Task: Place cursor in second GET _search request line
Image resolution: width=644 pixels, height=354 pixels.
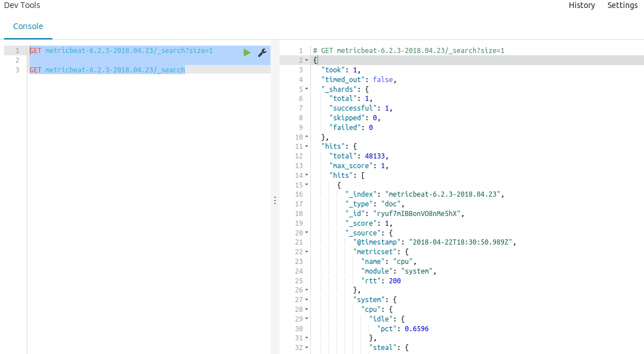Action: tap(107, 70)
